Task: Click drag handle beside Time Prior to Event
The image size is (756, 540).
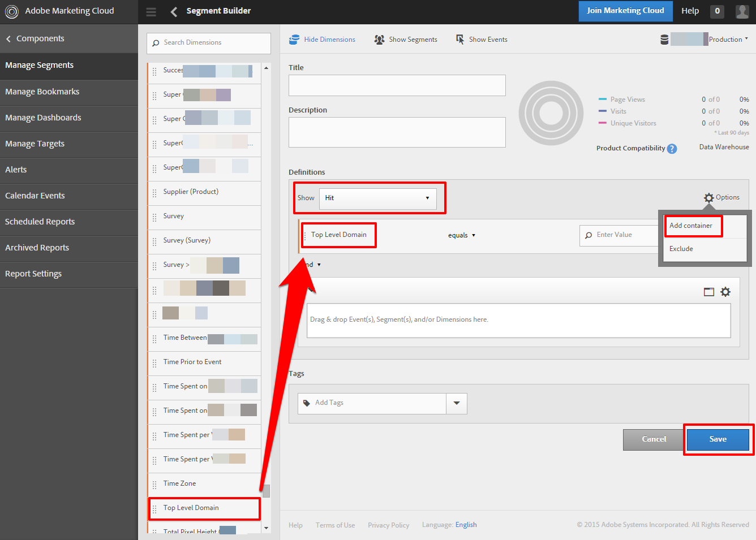Action: pyautogui.click(x=154, y=364)
